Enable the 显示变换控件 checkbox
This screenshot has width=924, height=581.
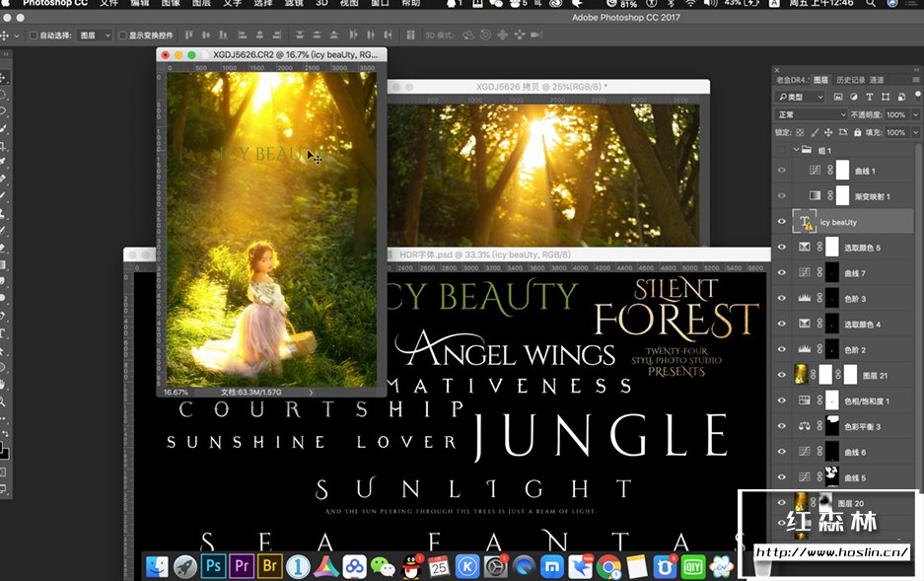coord(122,36)
